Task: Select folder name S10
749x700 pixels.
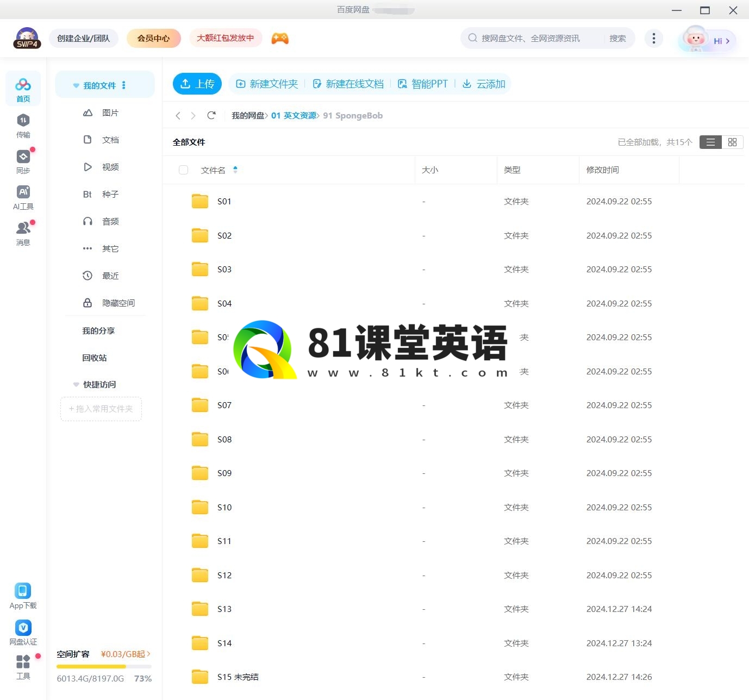Action: click(224, 507)
